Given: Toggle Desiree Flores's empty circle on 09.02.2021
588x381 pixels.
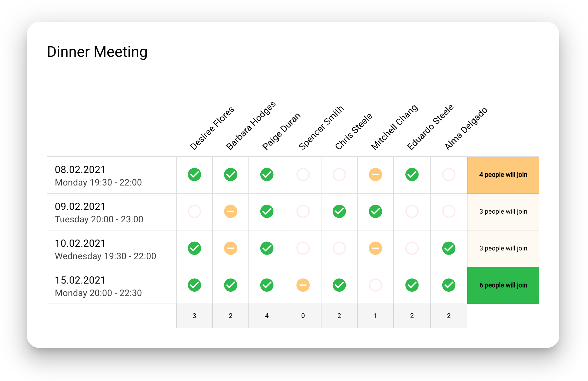Looking at the screenshot, I should tap(194, 211).
